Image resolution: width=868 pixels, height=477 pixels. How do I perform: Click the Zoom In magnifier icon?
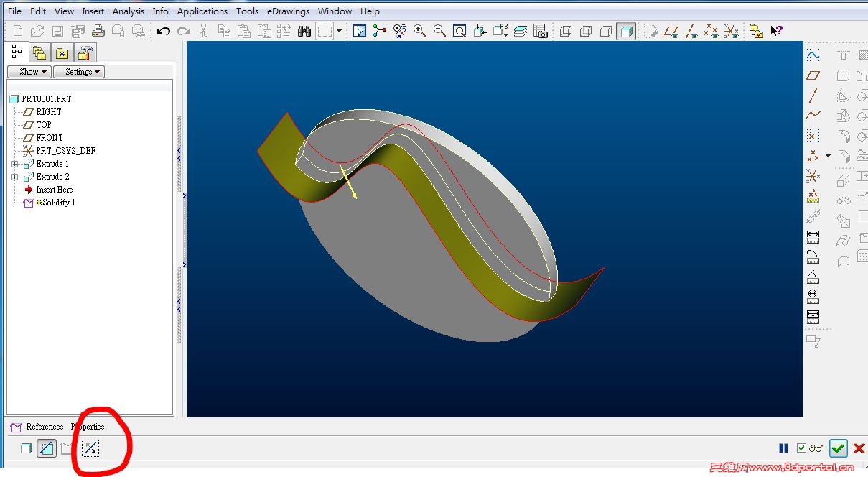419,31
